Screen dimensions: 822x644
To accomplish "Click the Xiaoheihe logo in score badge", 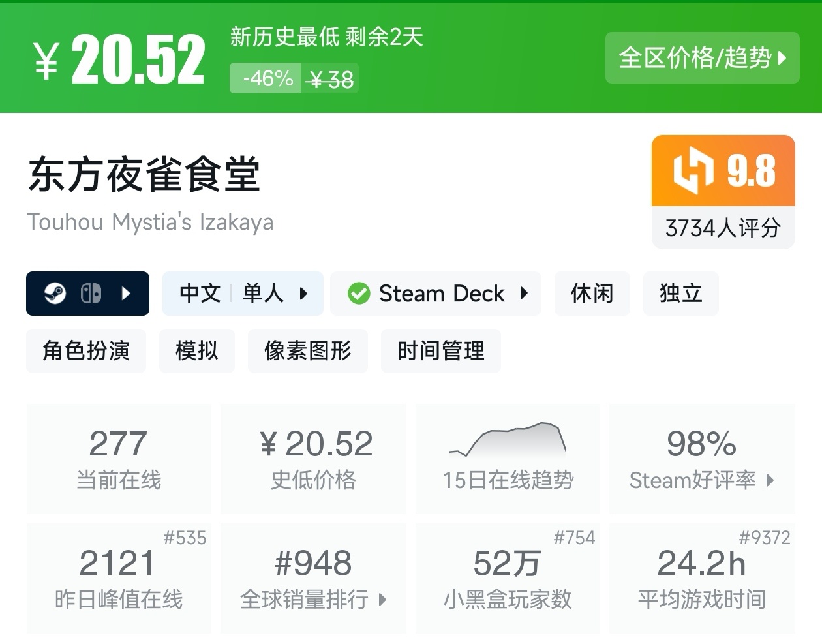I will pyautogui.click(x=693, y=170).
